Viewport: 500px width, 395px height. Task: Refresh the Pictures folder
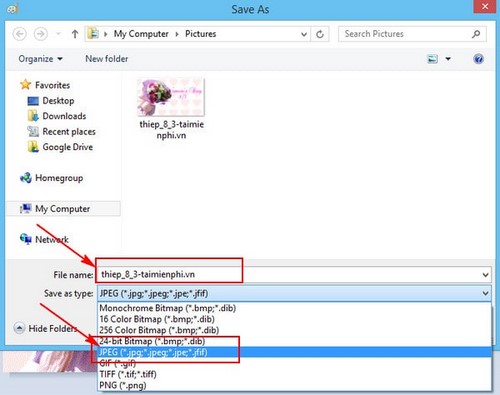[320, 34]
